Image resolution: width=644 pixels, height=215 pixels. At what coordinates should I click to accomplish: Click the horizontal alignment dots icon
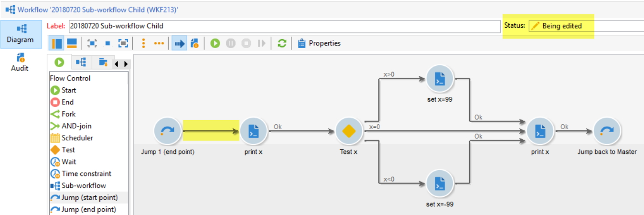pos(159,43)
